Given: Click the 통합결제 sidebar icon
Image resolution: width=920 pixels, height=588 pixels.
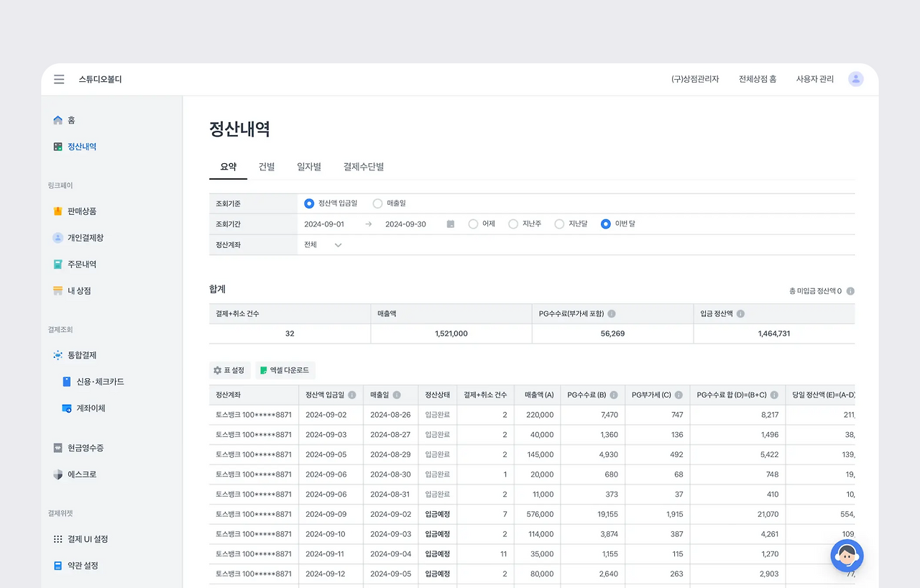Looking at the screenshot, I should (x=58, y=355).
